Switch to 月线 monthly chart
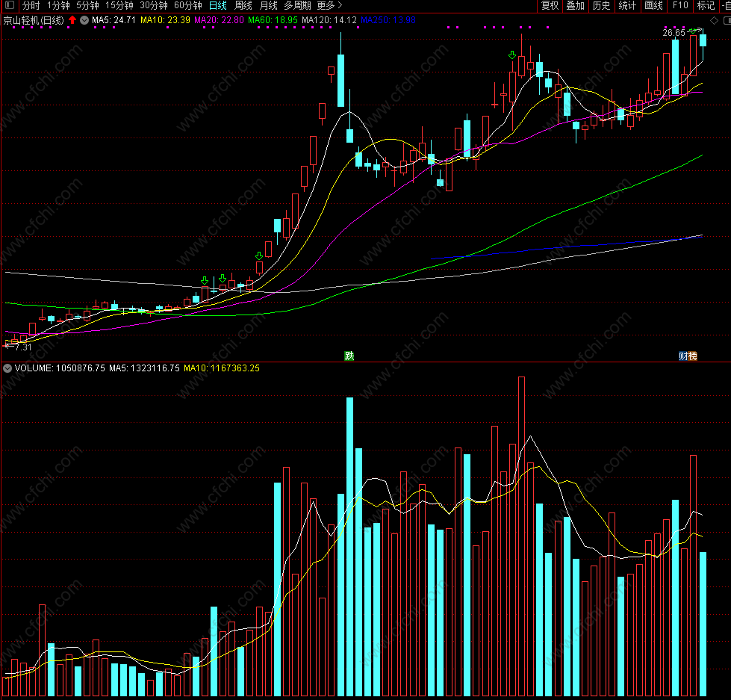The width and height of the screenshot is (731, 700). click(x=268, y=5)
